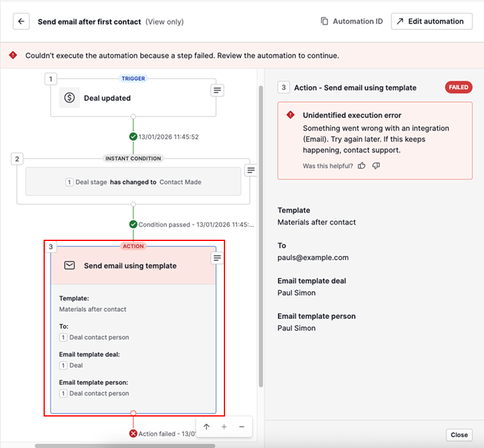Image resolution: width=484 pixels, height=448 pixels.
Task: Click the green Condition passed checkmark
Action: 133,224
